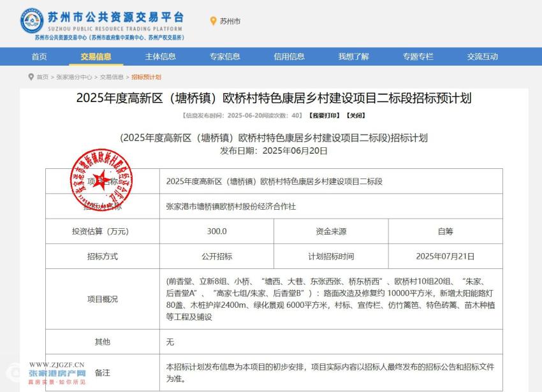542x392 pixels.
Task: Click the 自筹 funding source cell
Action: [445, 231]
